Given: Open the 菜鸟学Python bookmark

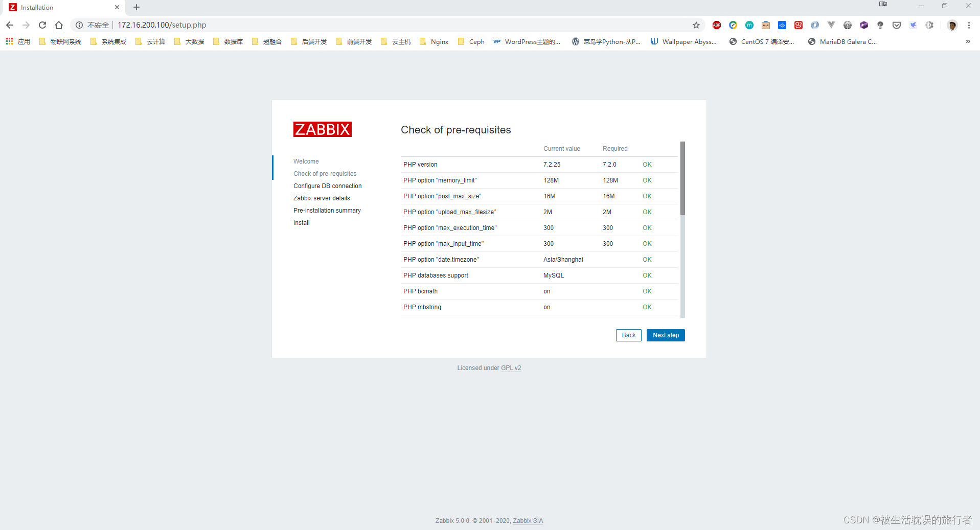Looking at the screenshot, I should (x=606, y=41).
